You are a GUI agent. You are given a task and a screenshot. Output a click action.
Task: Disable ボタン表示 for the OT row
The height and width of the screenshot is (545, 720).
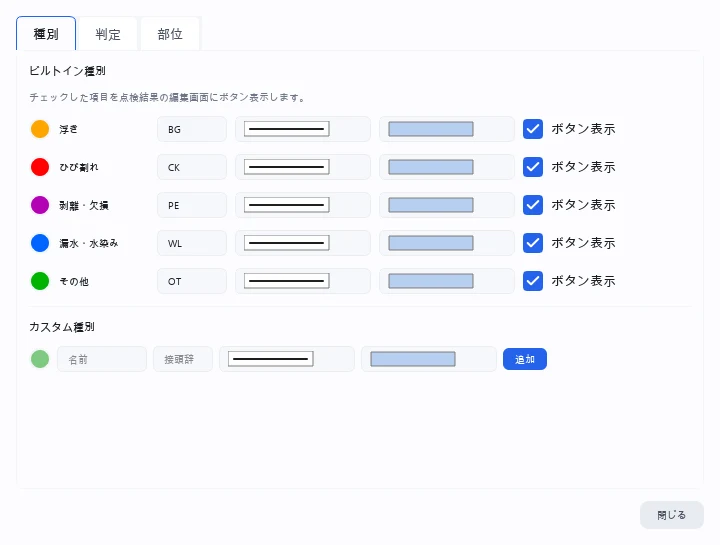tap(533, 281)
